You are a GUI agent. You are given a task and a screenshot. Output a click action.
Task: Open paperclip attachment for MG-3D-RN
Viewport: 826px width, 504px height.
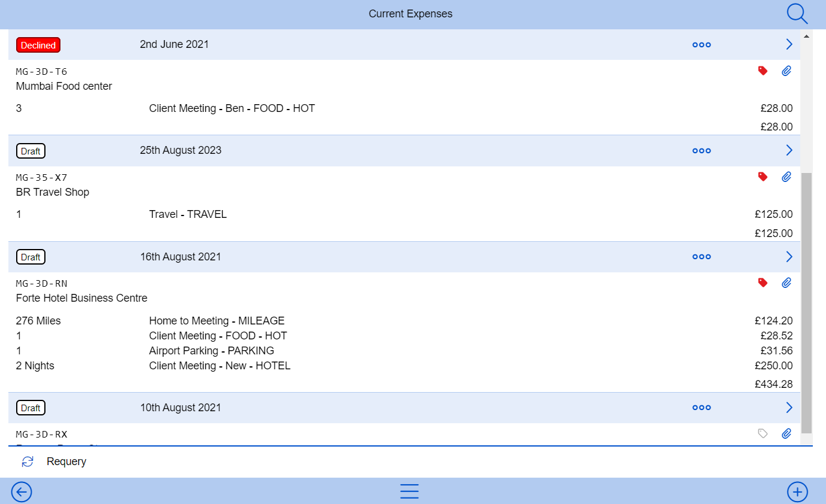pos(786,283)
